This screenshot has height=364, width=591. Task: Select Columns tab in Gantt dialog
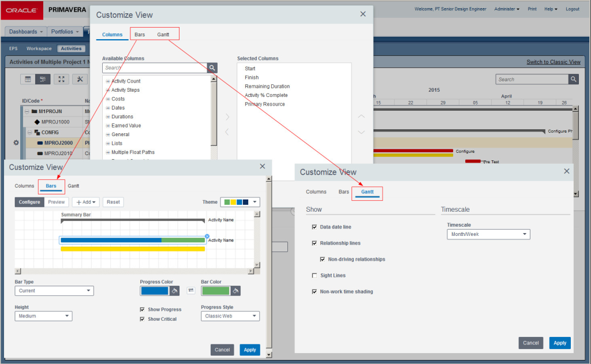pyautogui.click(x=316, y=192)
